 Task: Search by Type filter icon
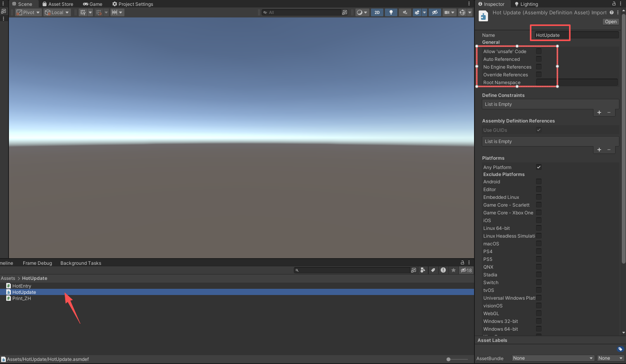pos(423,270)
